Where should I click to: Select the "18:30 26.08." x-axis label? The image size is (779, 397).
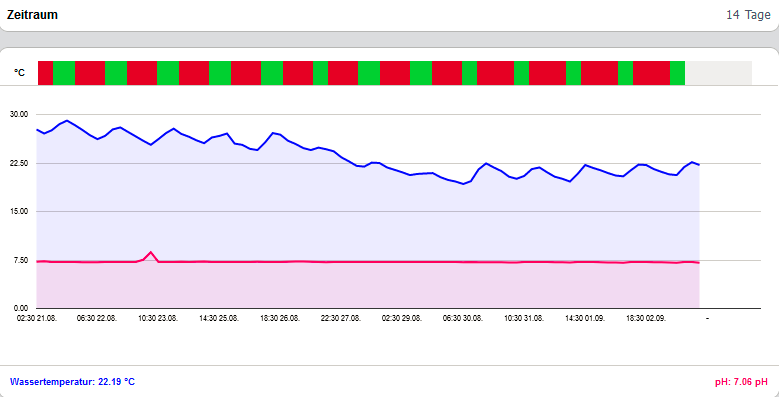(280, 318)
